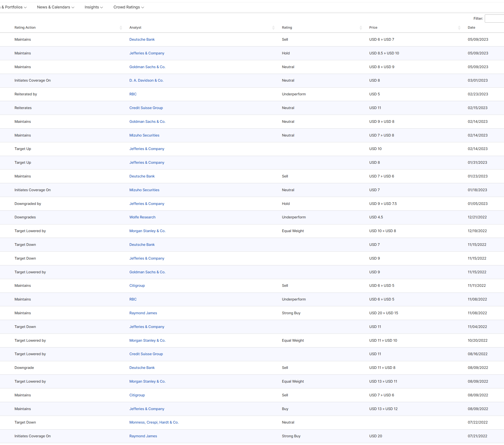Open the Insights menu
Viewport: 504px width, 445px height.
point(94,7)
